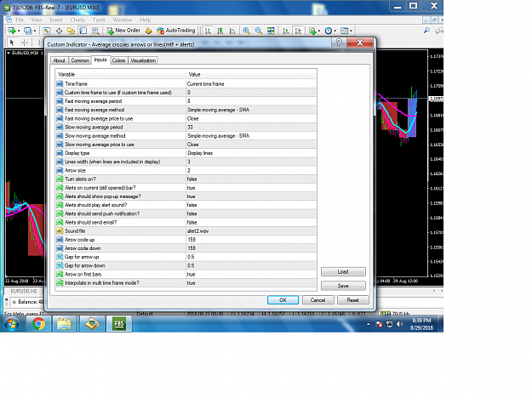Screen dimensions: 532x398
Task: Click the Reset button
Action: tap(353, 300)
